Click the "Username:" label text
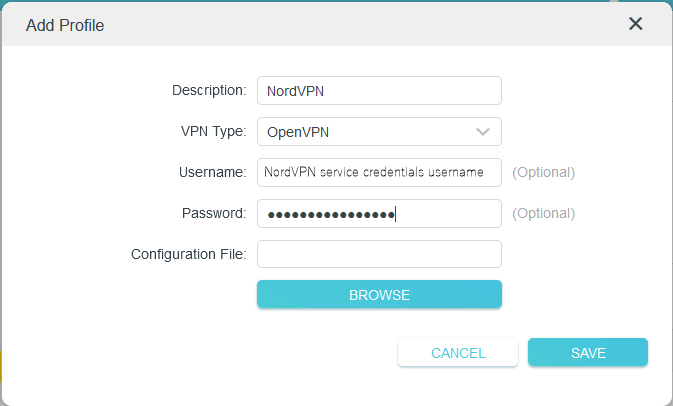 click(x=213, y=172)
